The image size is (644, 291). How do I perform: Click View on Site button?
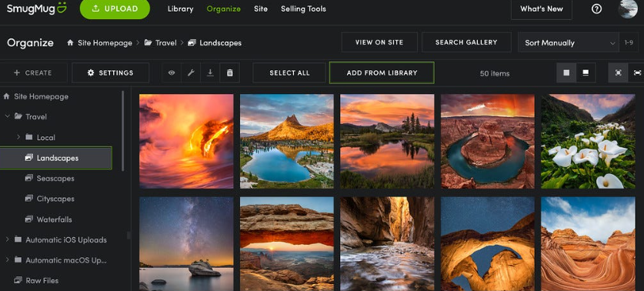379,42
